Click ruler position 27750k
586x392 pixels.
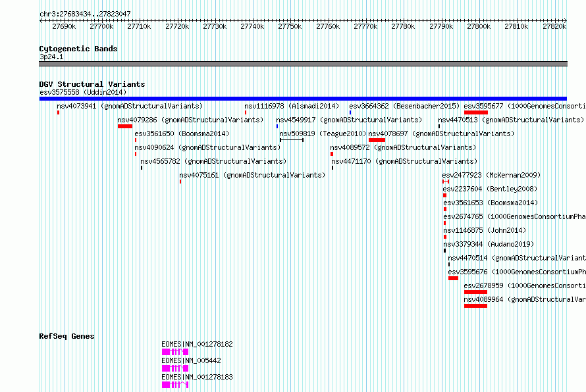tap(290, 26)
